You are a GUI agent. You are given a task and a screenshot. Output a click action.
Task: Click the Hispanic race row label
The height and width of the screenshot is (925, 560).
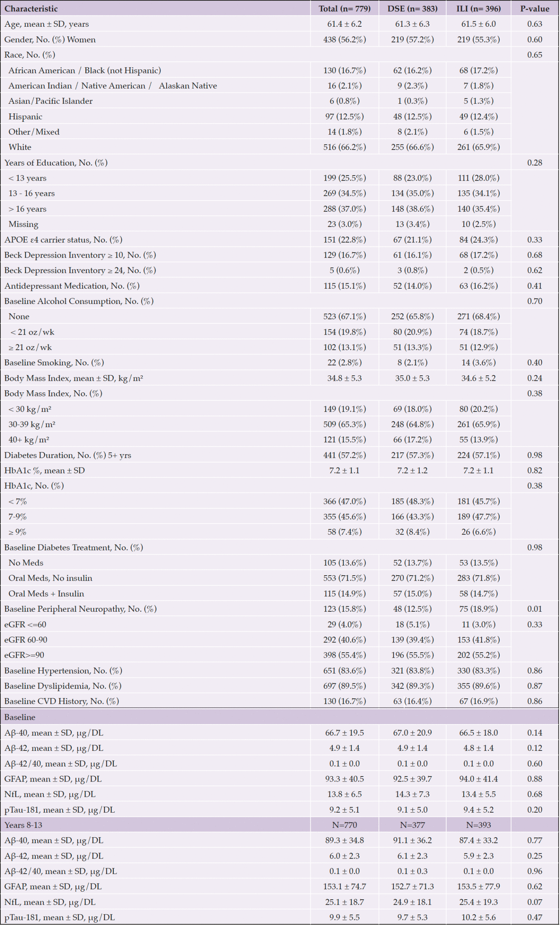coord(25,116)
